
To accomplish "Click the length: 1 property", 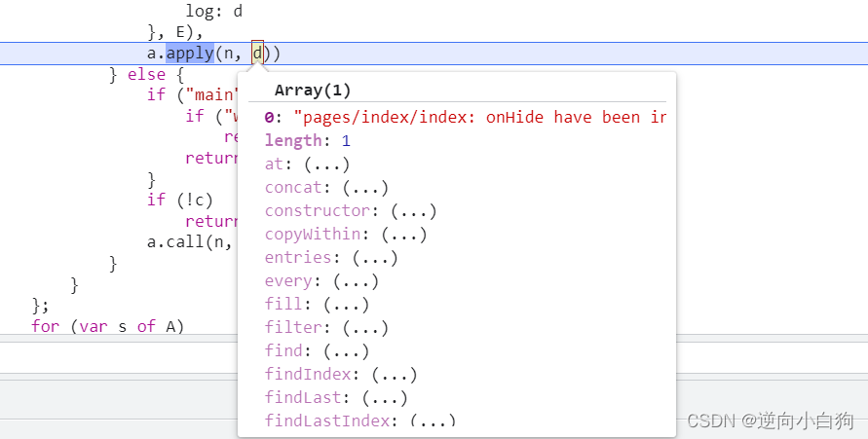I will pos(307,140).
